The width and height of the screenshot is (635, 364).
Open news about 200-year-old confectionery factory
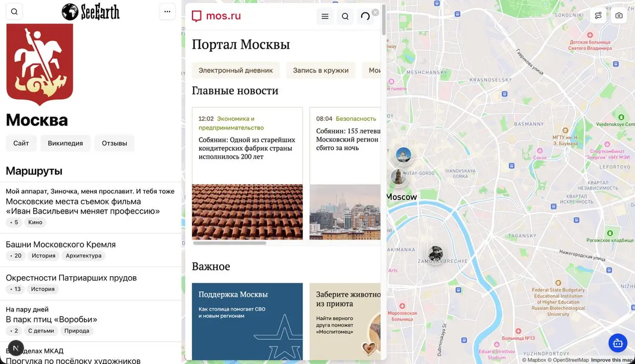[x=247, y=148]
